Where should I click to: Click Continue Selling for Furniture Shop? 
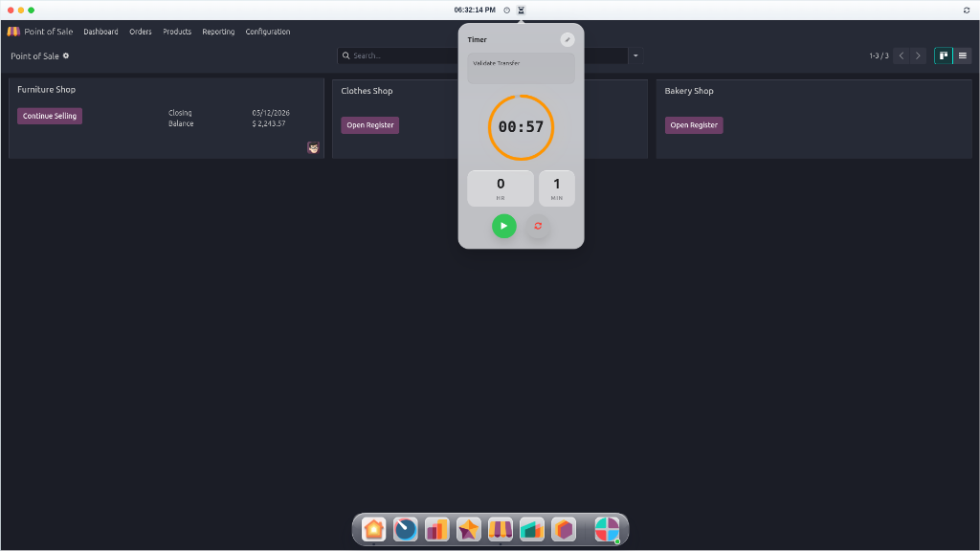(50, 116)
